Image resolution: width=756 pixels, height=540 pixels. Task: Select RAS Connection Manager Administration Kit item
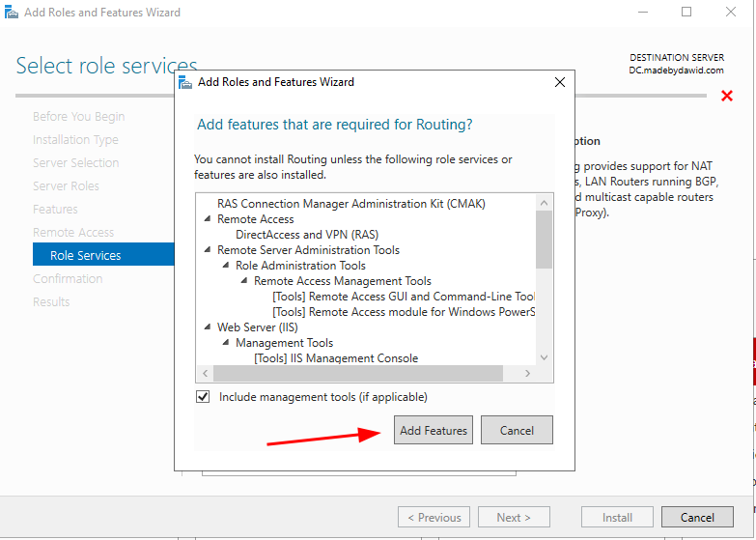click(350, 204)
